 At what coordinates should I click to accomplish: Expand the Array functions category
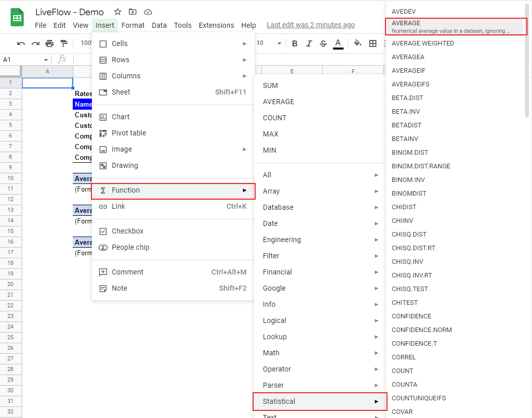tap(320, 191)
